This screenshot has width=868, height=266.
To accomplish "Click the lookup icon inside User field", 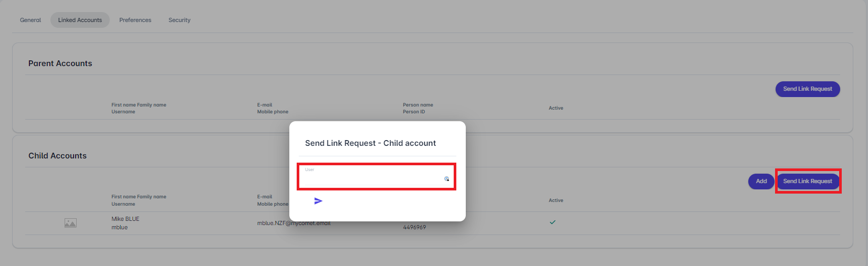I will point(446,179).
